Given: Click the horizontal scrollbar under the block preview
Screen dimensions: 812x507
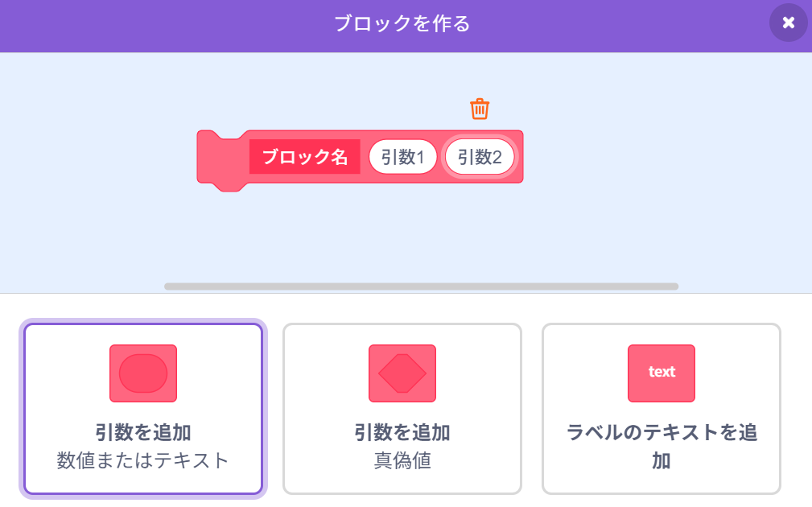Looking at the screenshot, I should (x=421, y=286).
